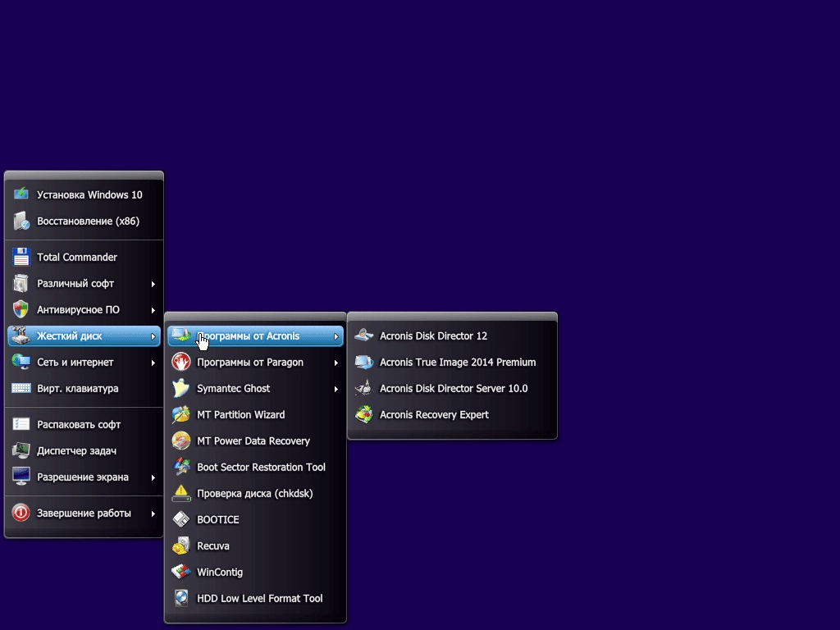This screenshot has height=630, width=840.
Task: Click the MT Power Data Recovery icon
Action: click(x=181, y=441)
